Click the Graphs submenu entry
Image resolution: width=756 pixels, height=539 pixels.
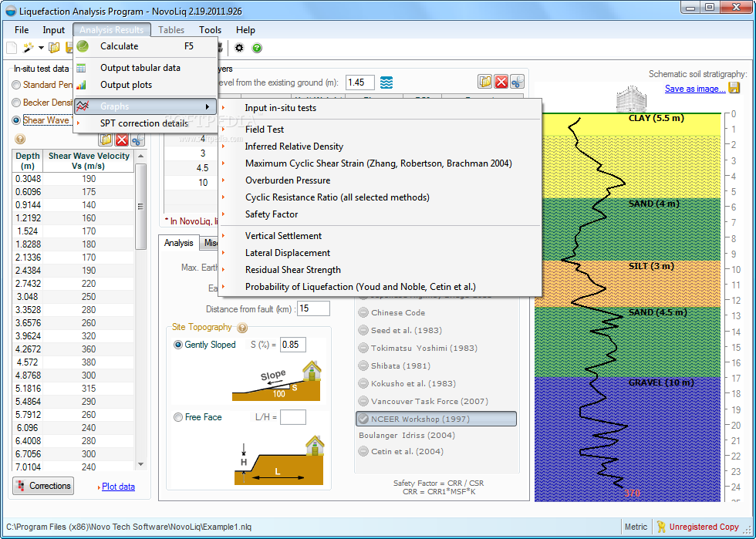pos(146,106)
